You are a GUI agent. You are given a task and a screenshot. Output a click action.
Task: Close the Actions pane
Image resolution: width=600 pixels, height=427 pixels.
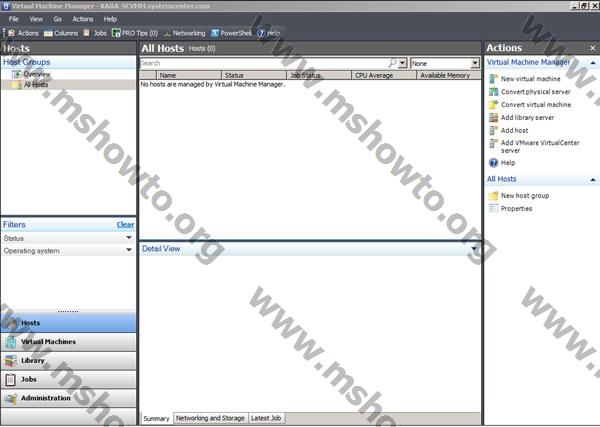(x=593, y=48)
